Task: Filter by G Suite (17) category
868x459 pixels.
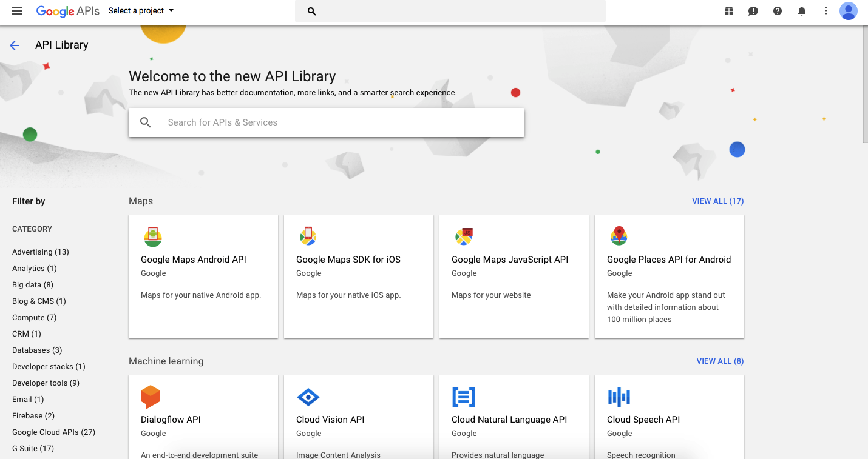Action: coord(33,449)
